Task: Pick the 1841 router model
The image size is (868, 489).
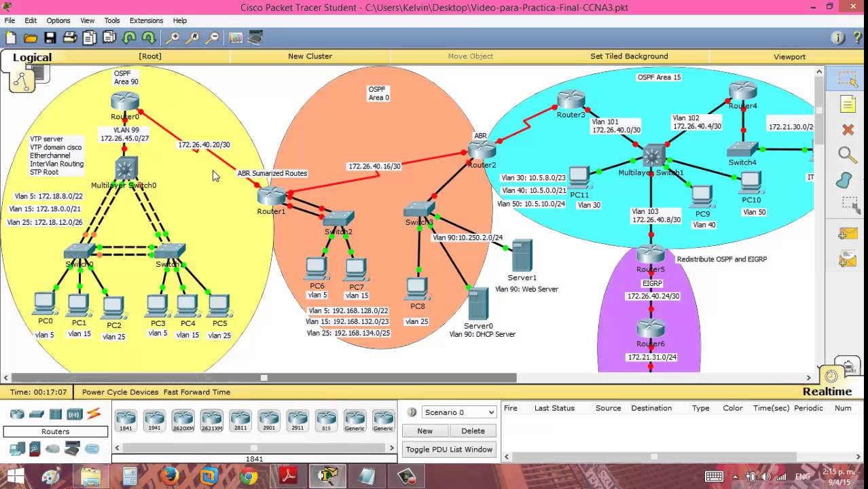Action: point(126,421)
